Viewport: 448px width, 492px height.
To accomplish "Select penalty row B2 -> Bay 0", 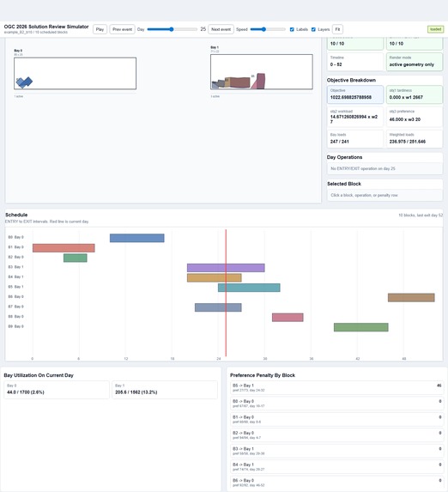I will click(x=336, y=435).
